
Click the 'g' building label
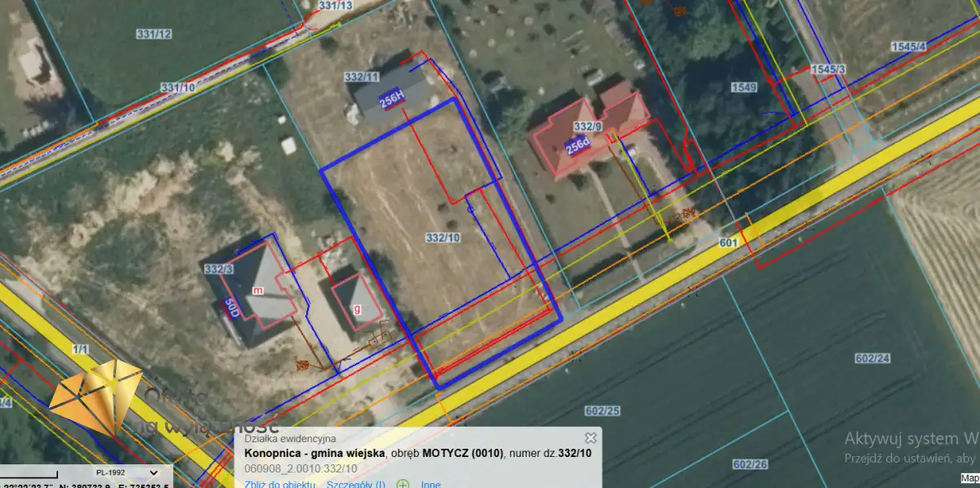pyautogui.click(x=357, y=309)
